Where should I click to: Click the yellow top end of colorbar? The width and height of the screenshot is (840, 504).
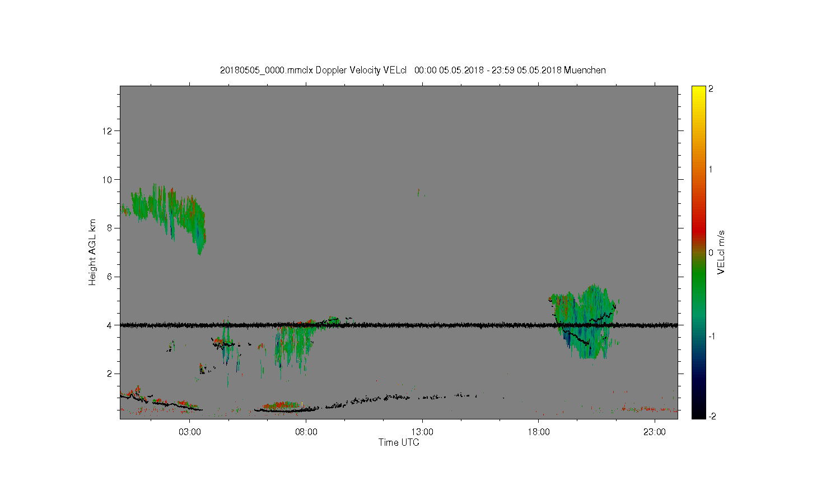point(698,91)
